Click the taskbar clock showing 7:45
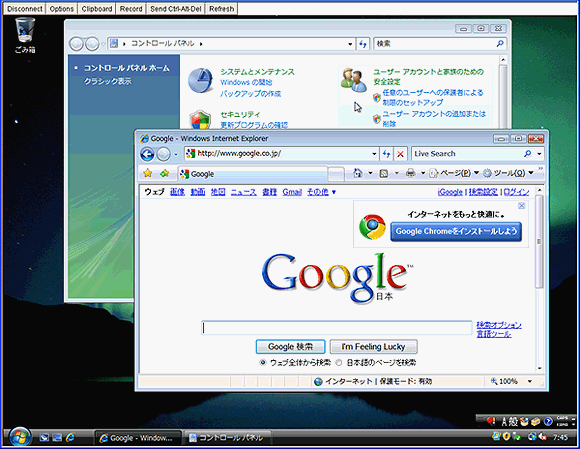 560,438
